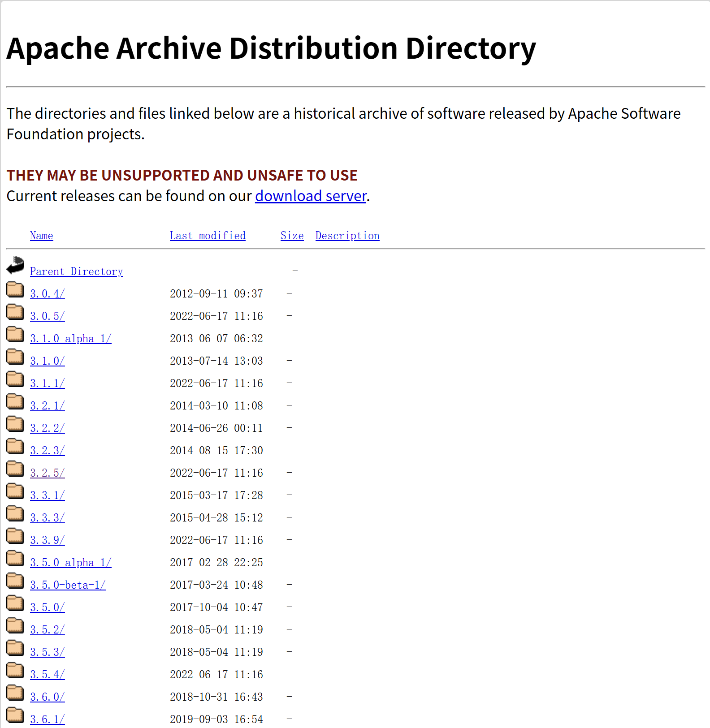Screen dimensions: 710x728
Task: Open the 3.5.4/ directory link
Action: [48, 675]
